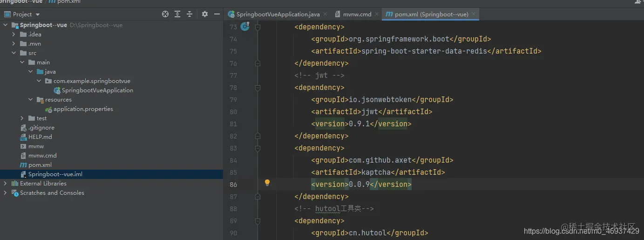Click the Expand All icon in Project panel
644x240 pixels.
point(177,14)
